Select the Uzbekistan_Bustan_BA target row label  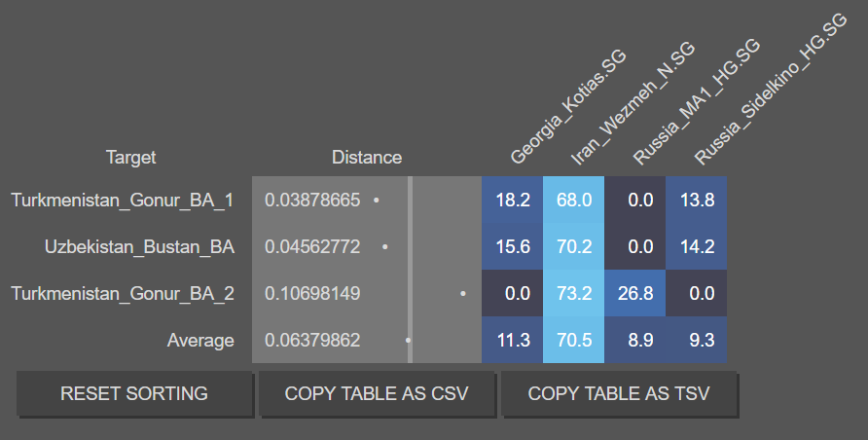tap(139, 247)
